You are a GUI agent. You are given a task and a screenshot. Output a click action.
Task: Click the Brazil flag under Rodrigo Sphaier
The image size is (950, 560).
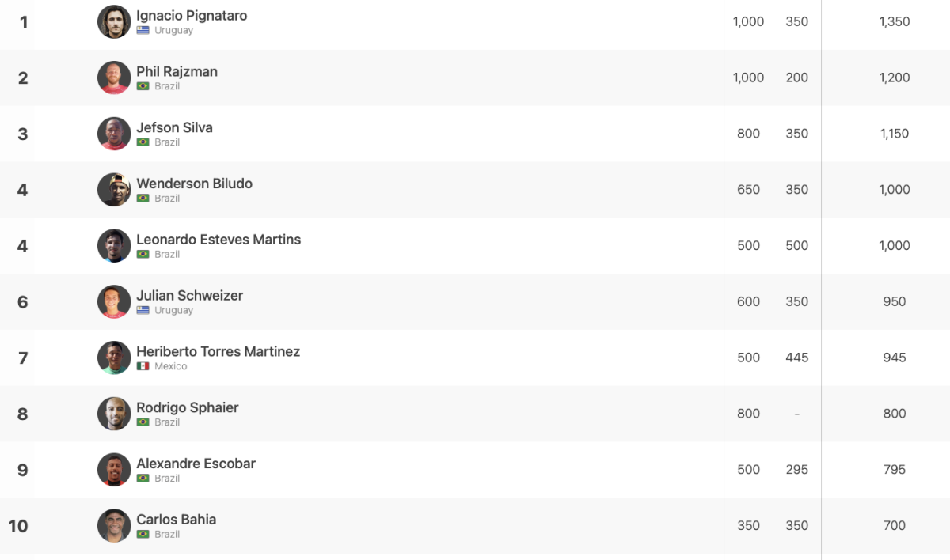pyautogui.click(x=143, y=422)
